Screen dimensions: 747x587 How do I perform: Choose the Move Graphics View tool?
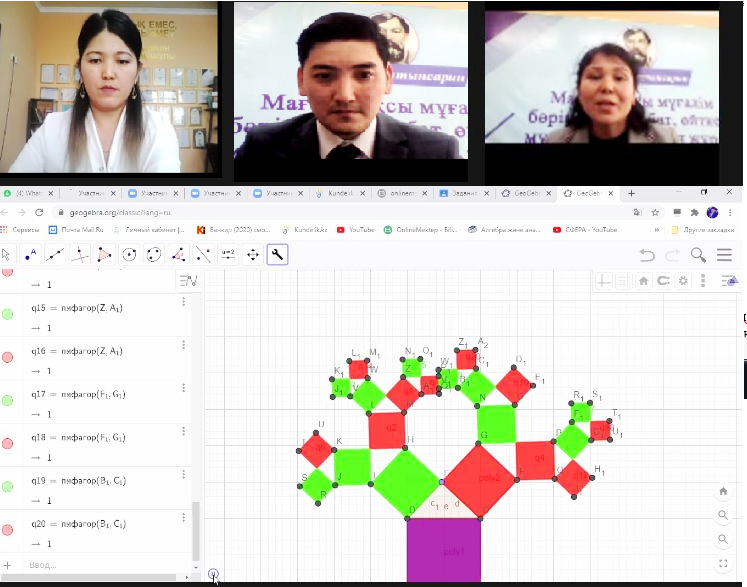pyautogui.click(x=252, y=254)
